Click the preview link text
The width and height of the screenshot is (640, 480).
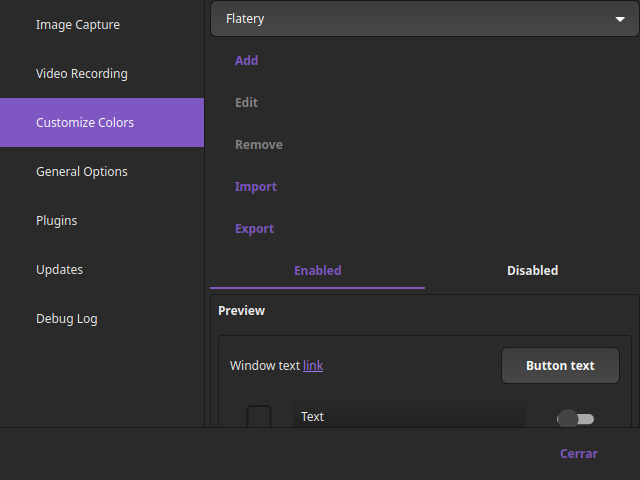313,366
